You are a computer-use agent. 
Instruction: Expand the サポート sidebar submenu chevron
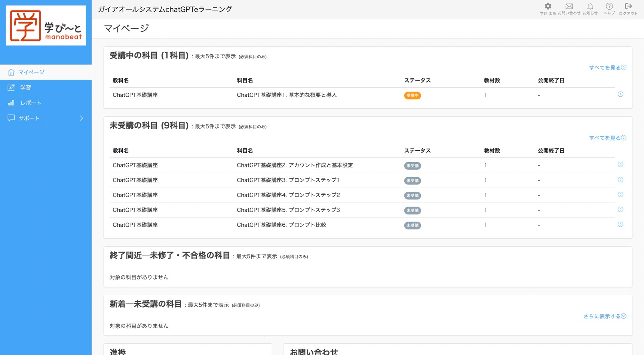tap(81, 118)
